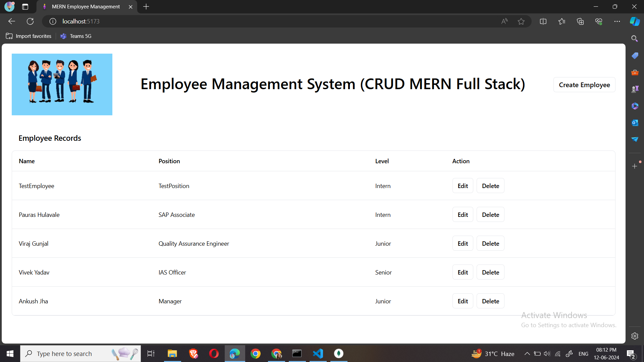
Task: Open Copilot icon in toolbar
Action: 635,21
